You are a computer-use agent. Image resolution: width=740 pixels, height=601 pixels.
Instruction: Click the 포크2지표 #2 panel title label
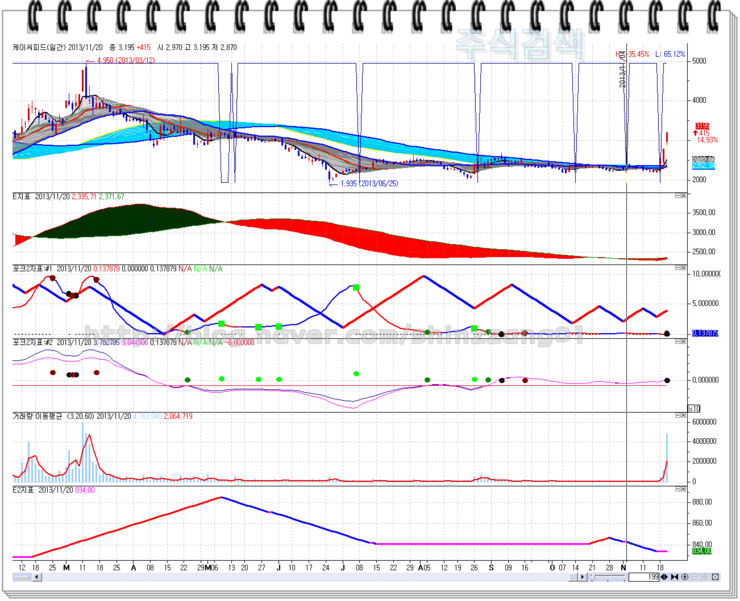32,342
